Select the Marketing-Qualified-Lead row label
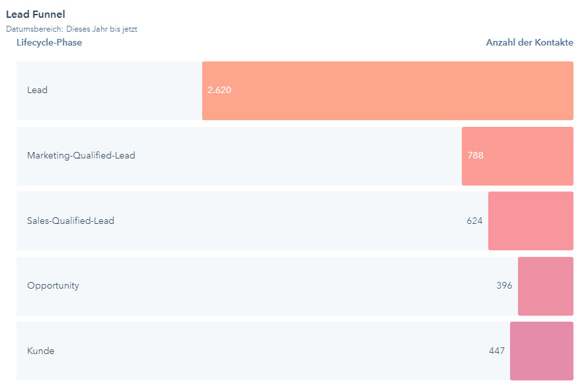The image size is (588, 391). pyautogui.click(x=81, y=156)
